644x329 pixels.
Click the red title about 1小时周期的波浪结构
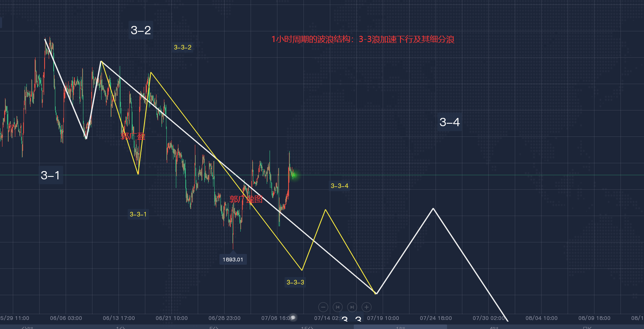(x=363, y=40)
